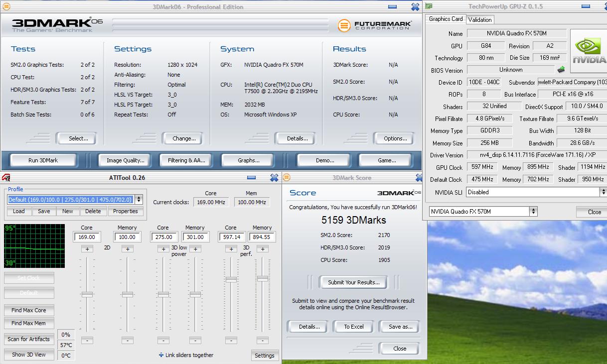Switch to the Validation tab
Screen dimensions: 607x364
(480, 19)
